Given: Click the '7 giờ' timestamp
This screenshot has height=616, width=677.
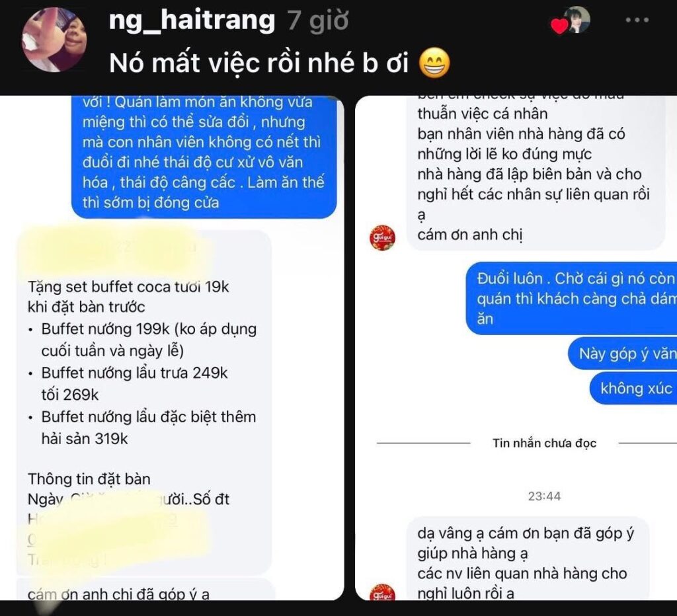Looking at the screenshot, I should [x=318, y=20].
